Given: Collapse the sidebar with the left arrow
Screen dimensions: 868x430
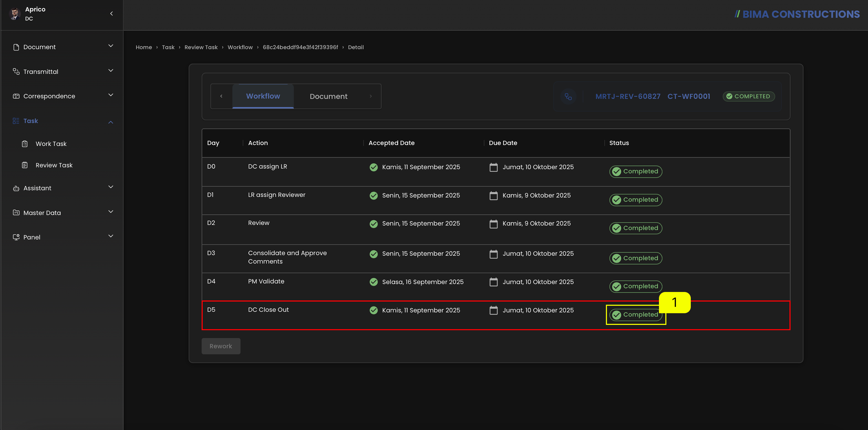Looking at the screenshot, I should click(x=111, y=14).
